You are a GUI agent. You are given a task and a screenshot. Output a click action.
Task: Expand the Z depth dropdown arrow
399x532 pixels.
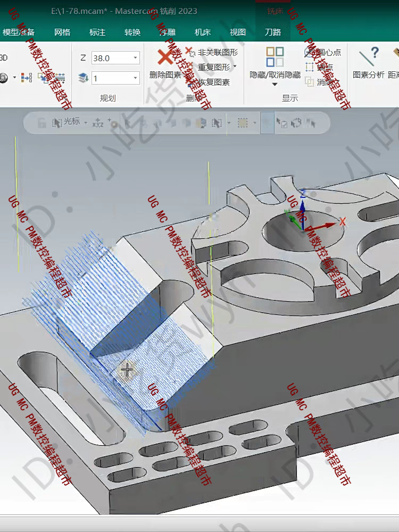135,58
